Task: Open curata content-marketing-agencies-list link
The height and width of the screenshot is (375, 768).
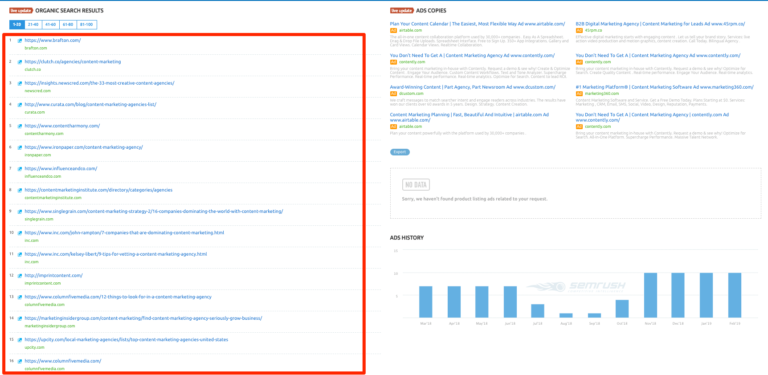Action: [91, 104]
